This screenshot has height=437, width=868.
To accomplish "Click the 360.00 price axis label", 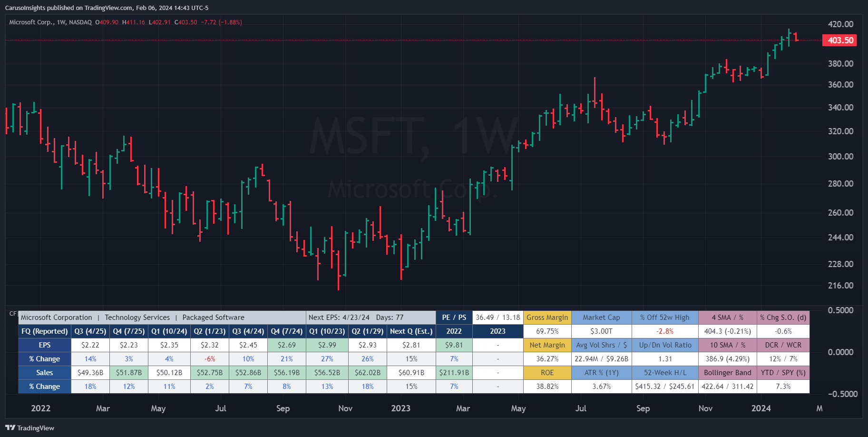I will tap(840, 85).
